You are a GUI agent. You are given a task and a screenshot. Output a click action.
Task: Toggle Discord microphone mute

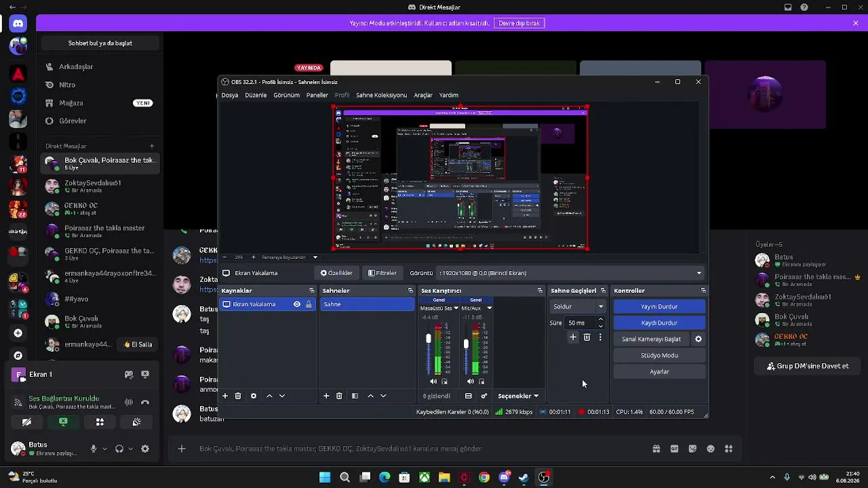point(94,449)
